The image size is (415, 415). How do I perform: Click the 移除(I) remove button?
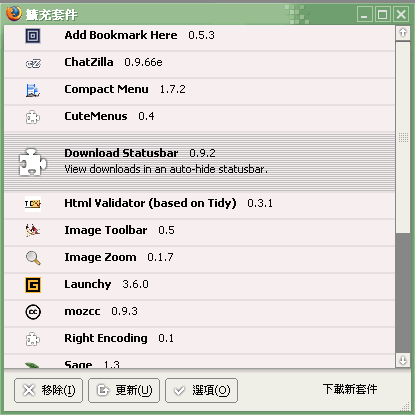tap(48, 390)
